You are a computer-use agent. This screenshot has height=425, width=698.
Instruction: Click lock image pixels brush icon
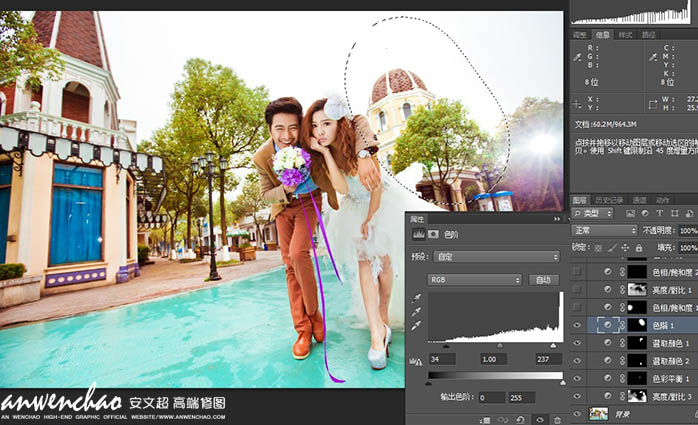coord(612,247)
